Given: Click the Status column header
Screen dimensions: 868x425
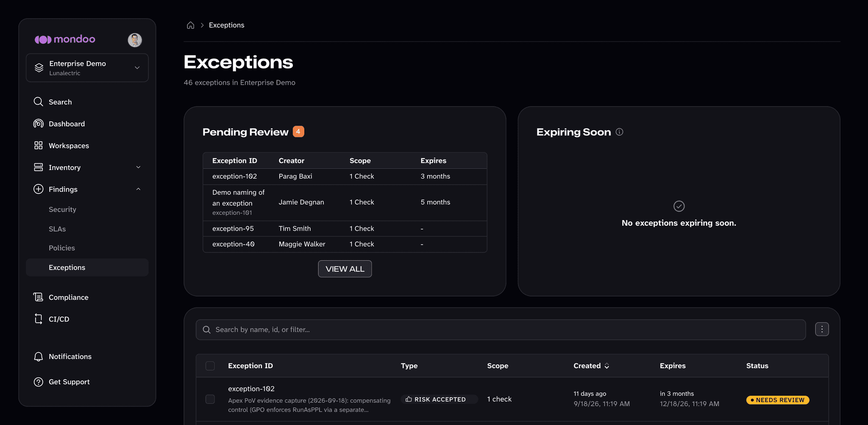Looking at the screenshot, I should [x=757, y=366].
